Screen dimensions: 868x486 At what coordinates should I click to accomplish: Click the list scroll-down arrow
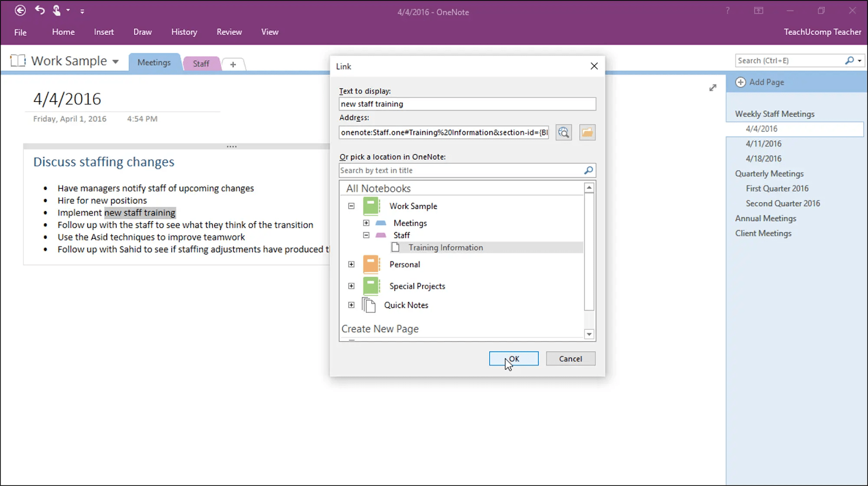click(589, 334)
